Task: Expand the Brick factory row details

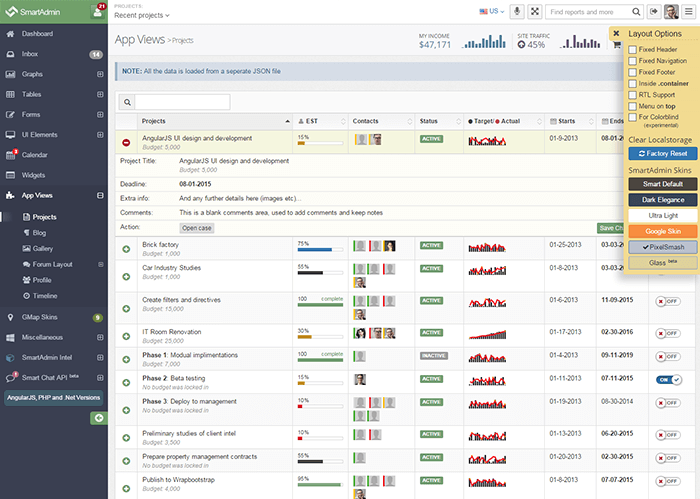Action: tap(126, 248)
